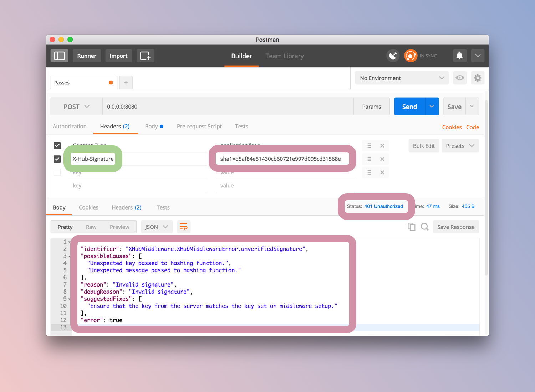Viewport: 535px width, 392px height.
Task: Open the Save button dropdown arrow
Action: [x=472, y=107]
